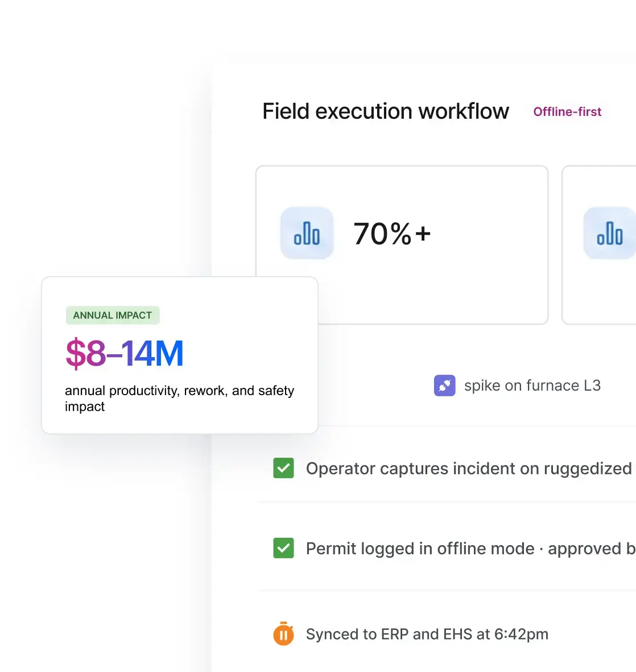Toggle the Operator captures incident checkbox
The width and height of the screenshot is (636, 672).
283,468
